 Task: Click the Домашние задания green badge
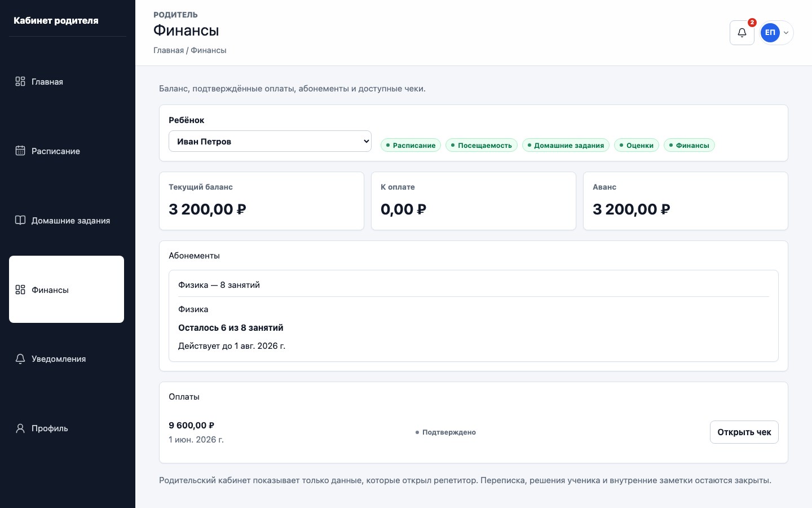[x=566, y=145]
